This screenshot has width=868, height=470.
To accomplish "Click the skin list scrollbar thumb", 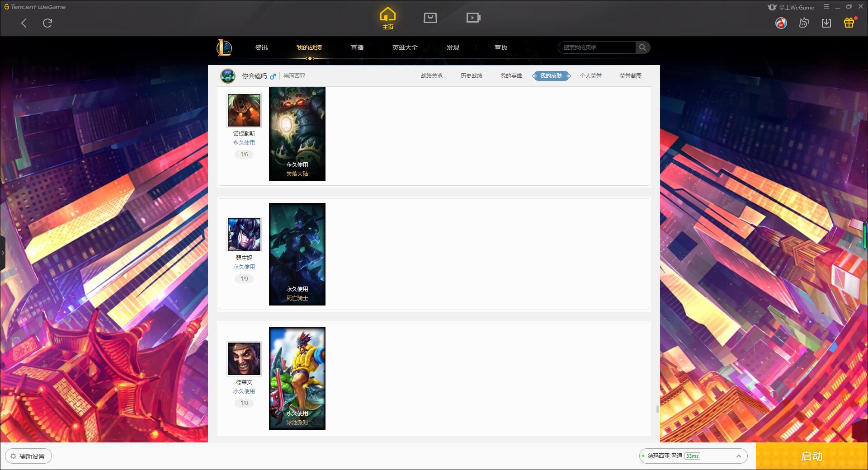I will coord(657,409).
